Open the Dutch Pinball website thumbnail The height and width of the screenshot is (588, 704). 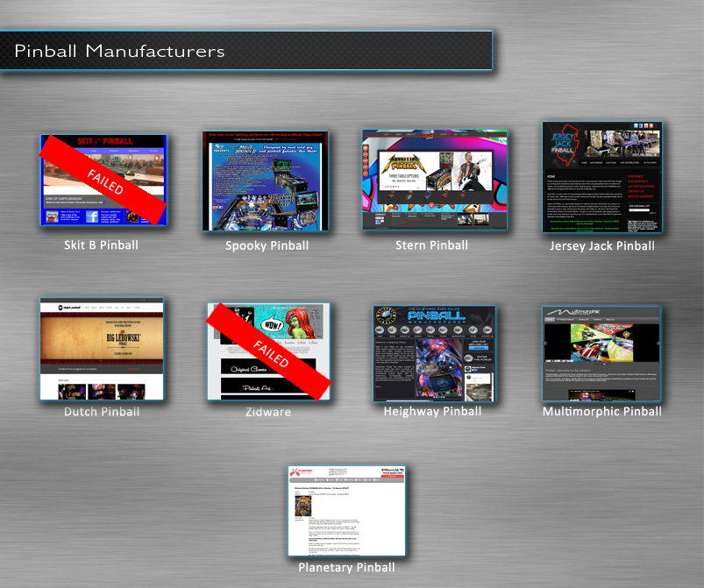pos(102,349)
